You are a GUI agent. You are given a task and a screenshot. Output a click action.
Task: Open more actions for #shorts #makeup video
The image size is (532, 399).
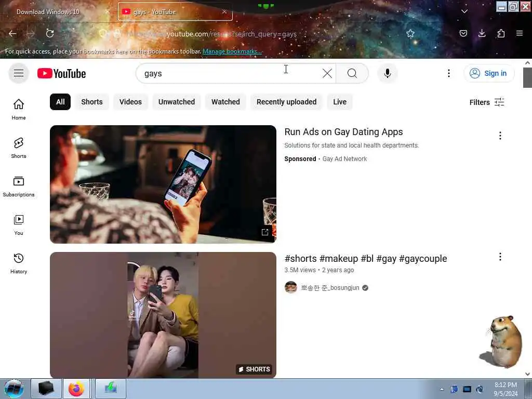coord(500,257)
